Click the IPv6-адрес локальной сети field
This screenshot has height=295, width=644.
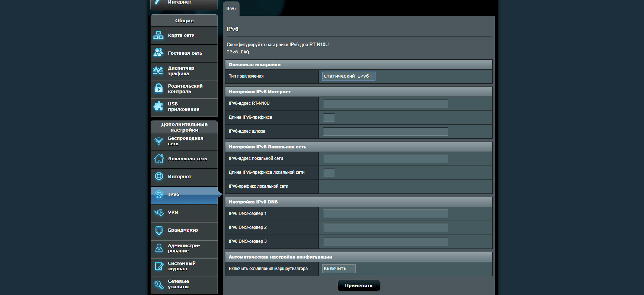pyautogui.click(x=385, y=159)
